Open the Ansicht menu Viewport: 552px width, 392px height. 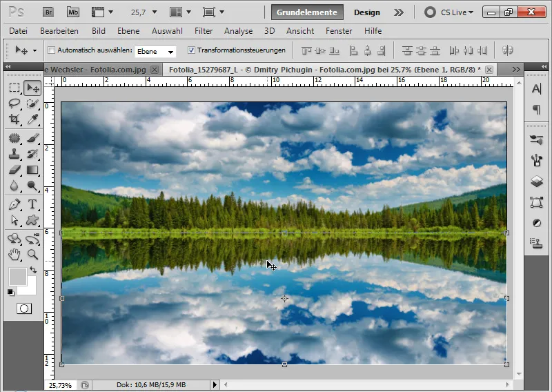(300, 31)
